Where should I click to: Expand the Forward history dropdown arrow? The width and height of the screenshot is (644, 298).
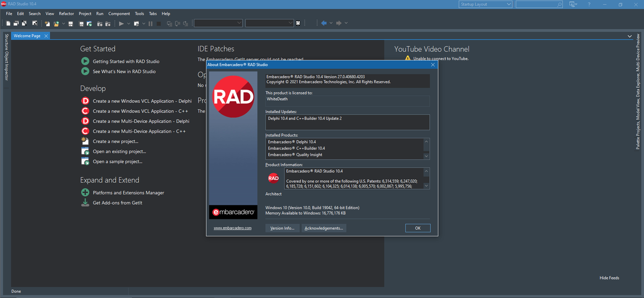click(x=346, y=23)
